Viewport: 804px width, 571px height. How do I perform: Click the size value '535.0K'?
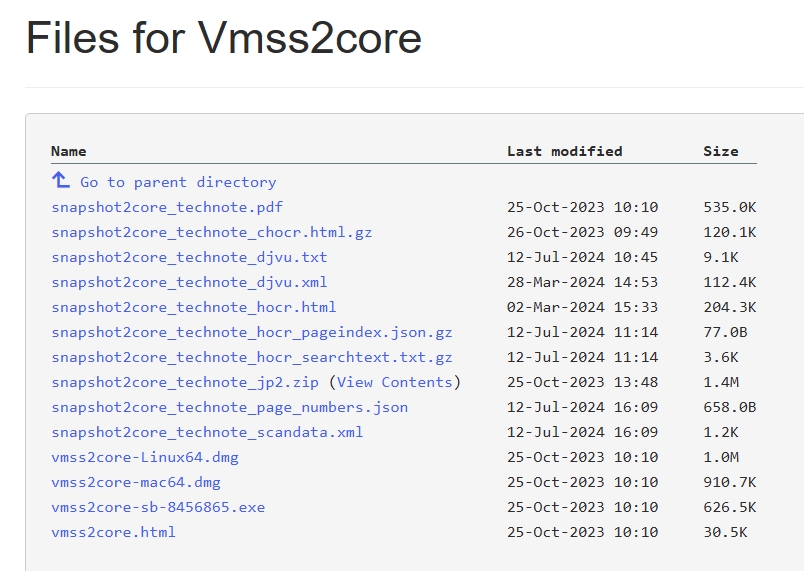[x=730, y=207]
